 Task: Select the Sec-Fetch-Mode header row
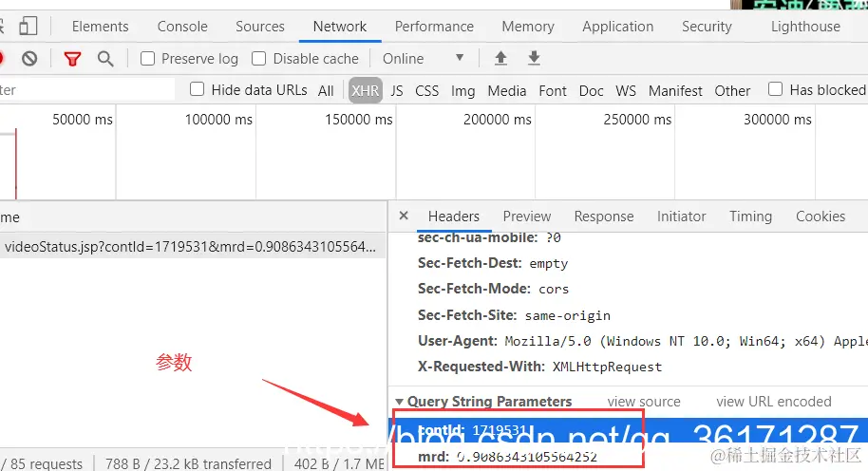(x=493, y=289)
